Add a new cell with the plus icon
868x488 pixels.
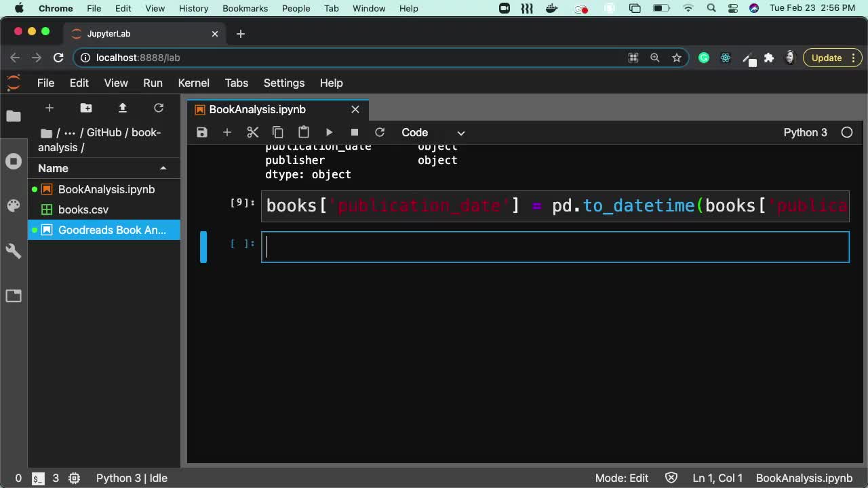click(x=227, y=132)
